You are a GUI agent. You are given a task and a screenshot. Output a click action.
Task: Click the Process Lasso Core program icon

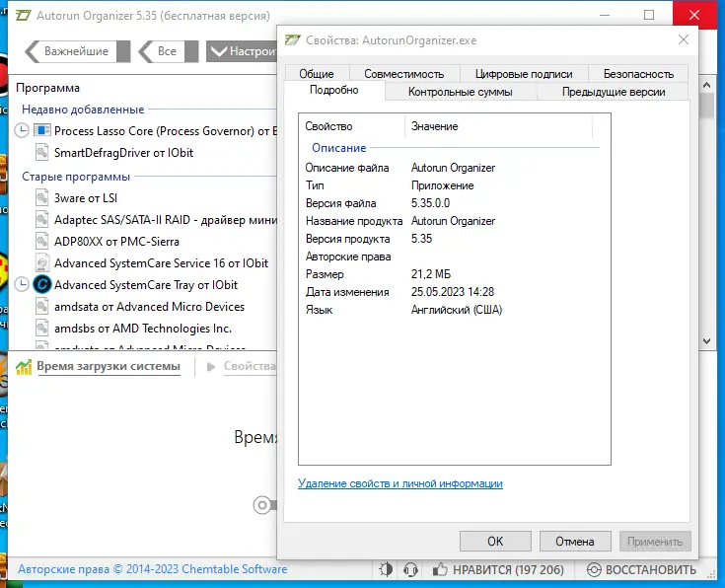click(42, 130)
